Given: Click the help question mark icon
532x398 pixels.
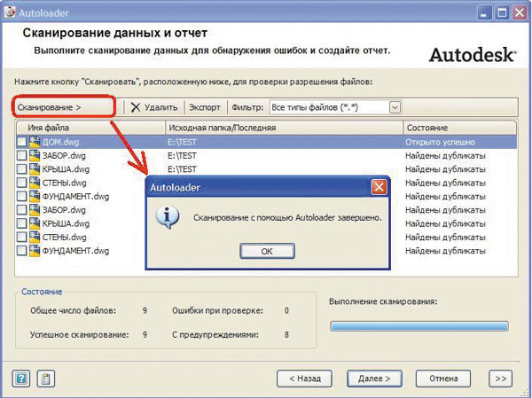Looking at the screenshot, I should [x=20, y=378].
